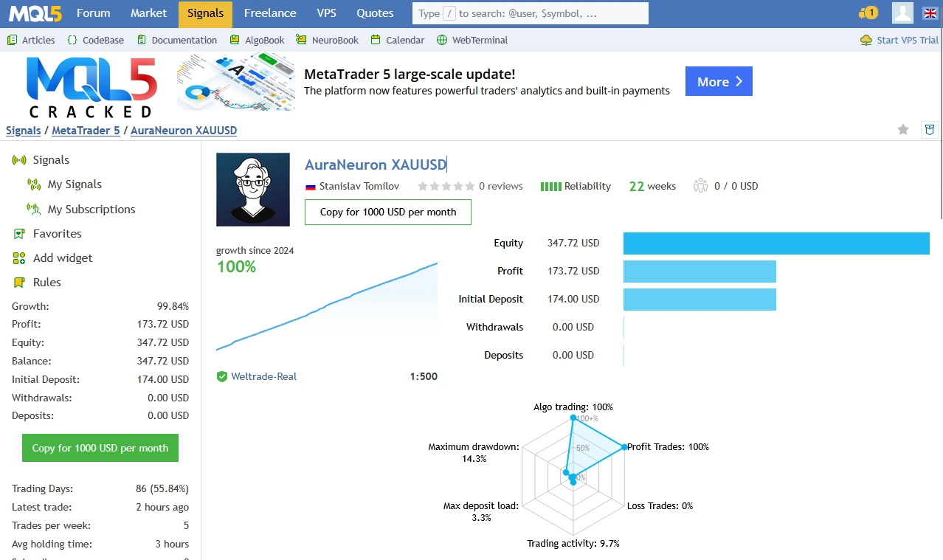Click the outlined Copy for 1000 USD button
Image resolution: width=943 pixels, height=560 pixels.
388,212
